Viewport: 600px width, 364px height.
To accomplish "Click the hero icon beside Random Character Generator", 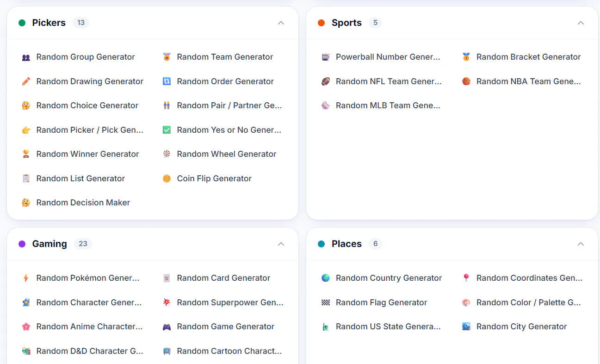I will 26,302.
